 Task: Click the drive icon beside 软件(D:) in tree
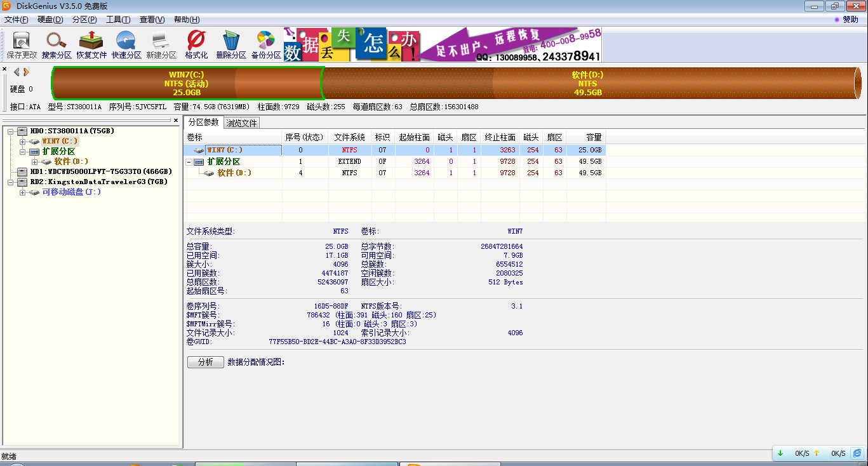tap(46, 161)
